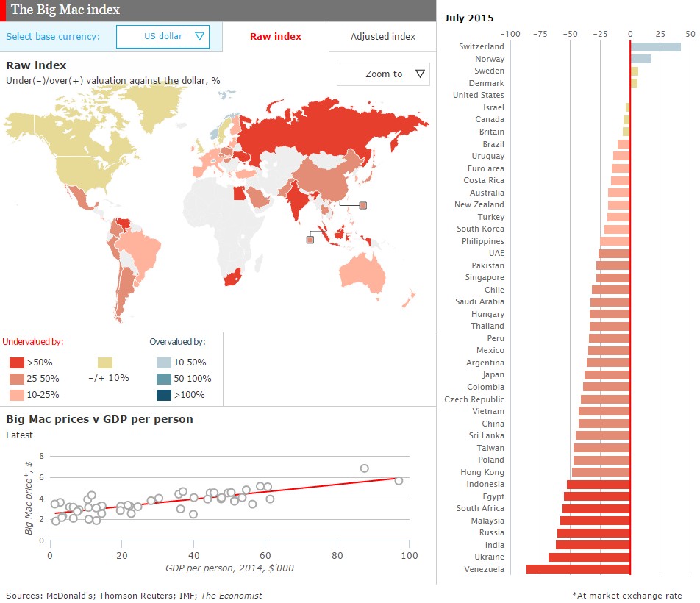700x603 pixels.
Task: Click the rightmost scatter plot data point
Action: 399,480
